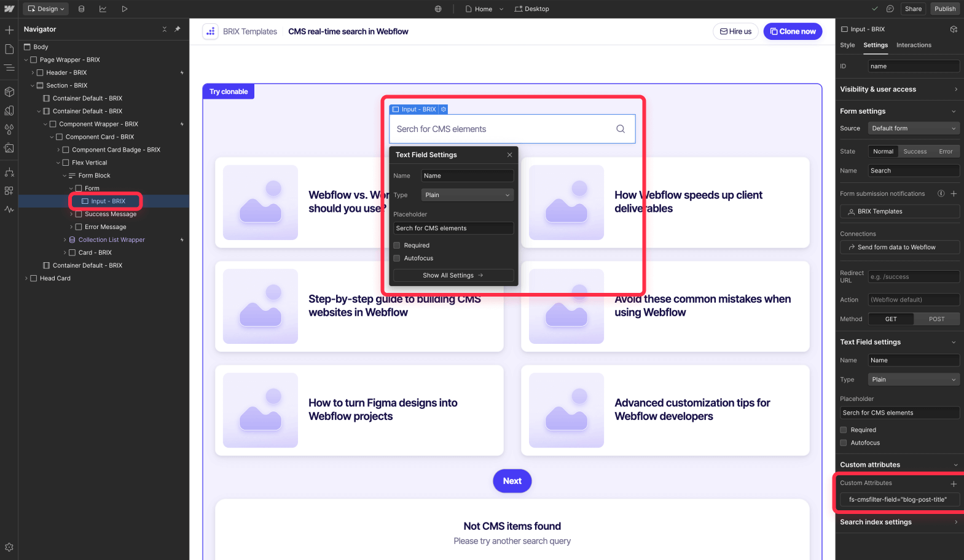
Task: Select Success Message in Navigator
Action: tap(111, 214)
